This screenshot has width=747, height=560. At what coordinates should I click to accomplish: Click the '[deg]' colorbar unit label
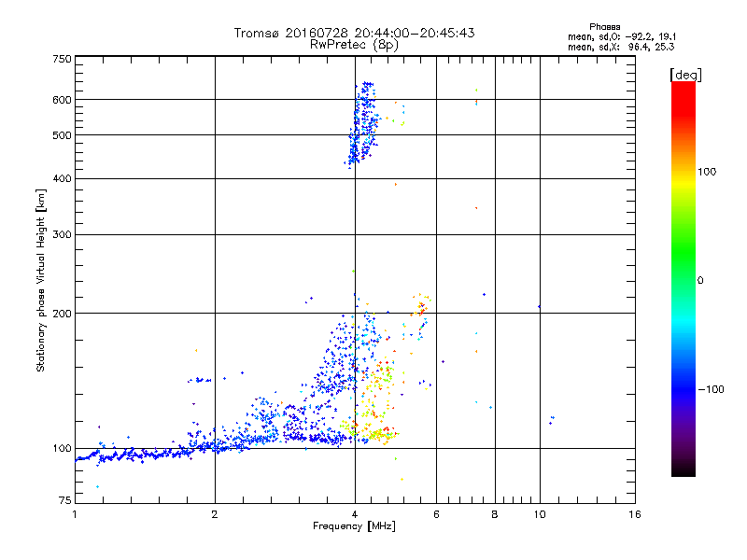[x=685, y=75]
